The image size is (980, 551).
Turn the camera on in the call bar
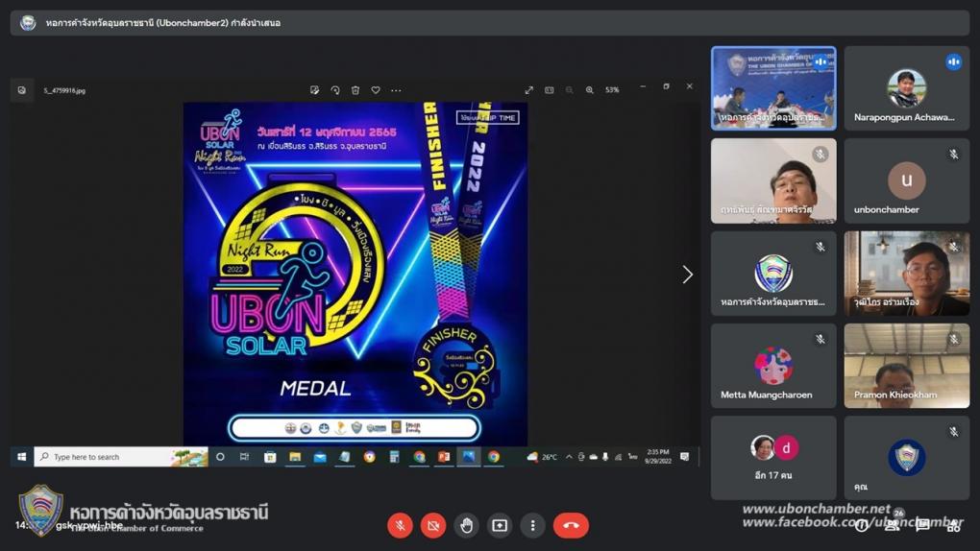click(433, 525)
